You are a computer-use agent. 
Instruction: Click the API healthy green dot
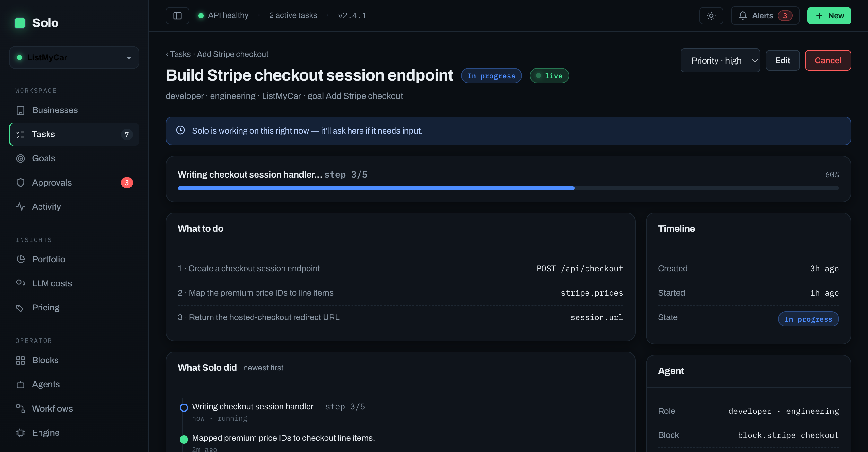click(x=201, y=15)
